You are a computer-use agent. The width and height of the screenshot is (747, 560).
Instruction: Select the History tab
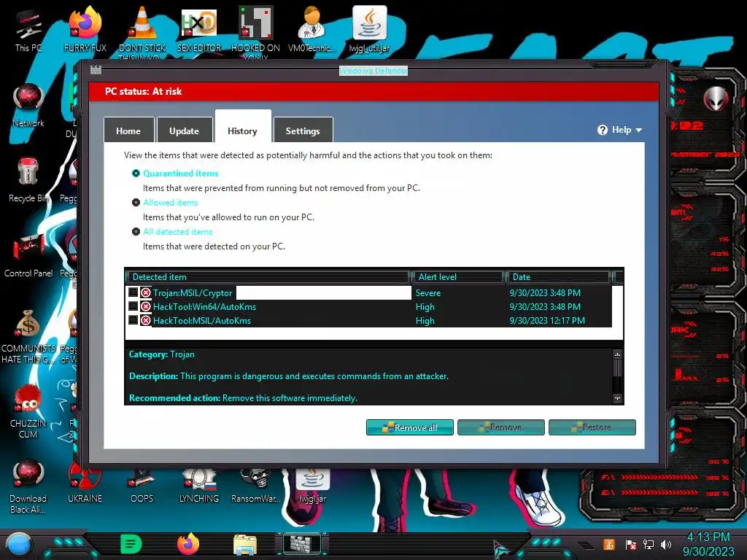[243, 127]
